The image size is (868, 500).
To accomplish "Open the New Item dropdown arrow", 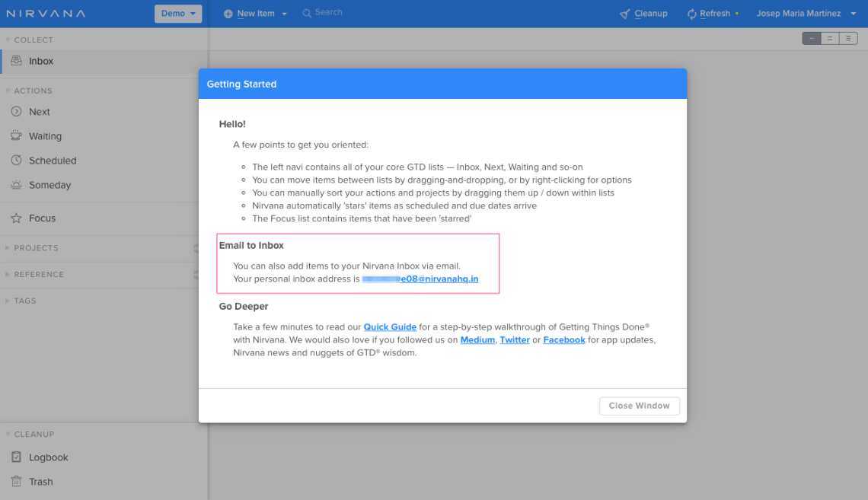I will pos(285,14).
